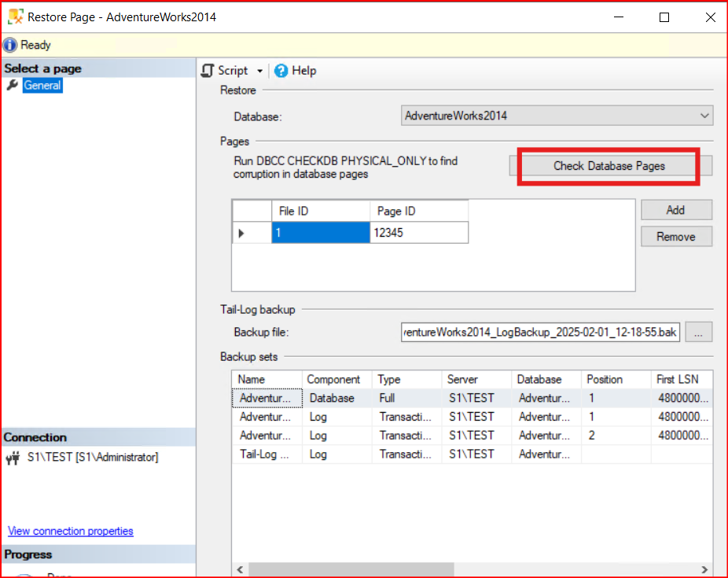Click the connection server icon
728x578 pixels.
coord(13,458)
